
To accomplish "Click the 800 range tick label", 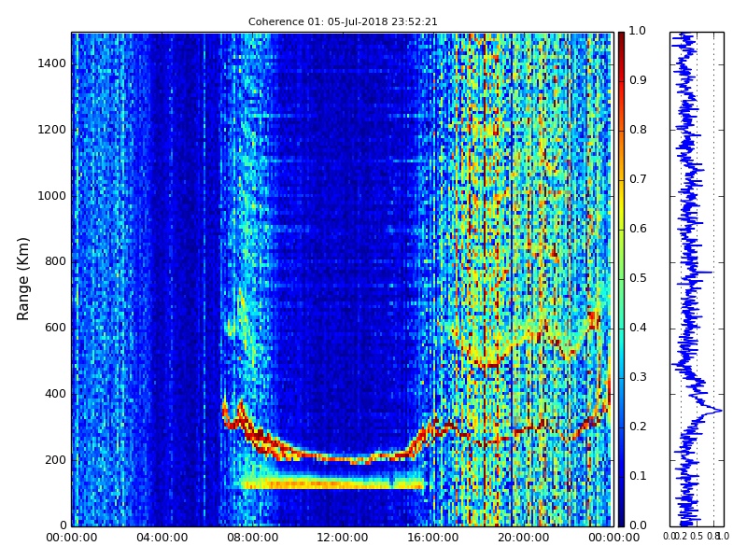I will [x=55, y=261].
